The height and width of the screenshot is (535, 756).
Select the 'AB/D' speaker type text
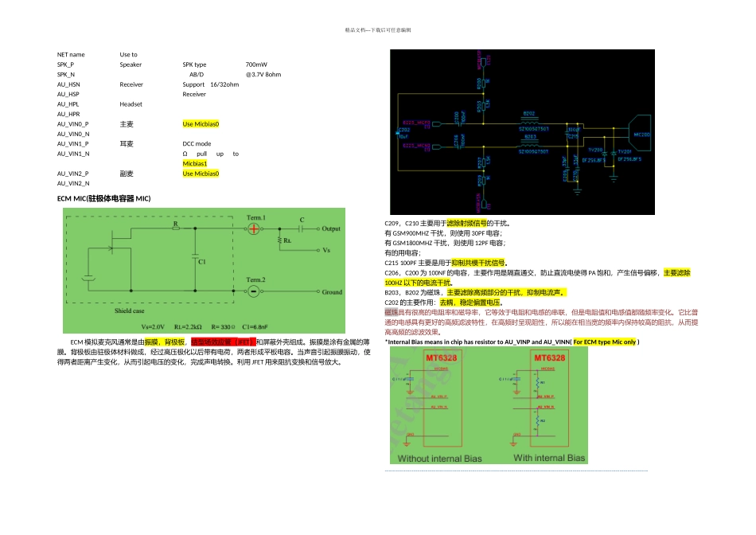[197, 74]
